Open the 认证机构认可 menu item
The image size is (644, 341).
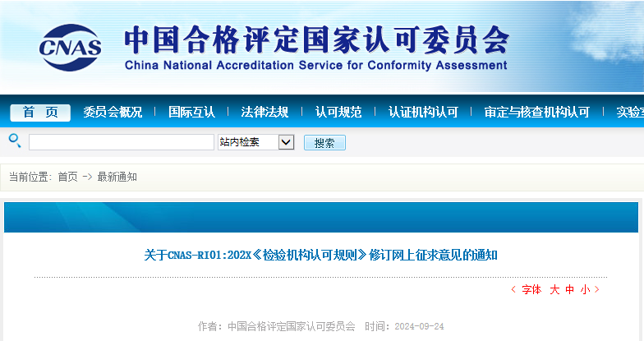pyautogui.click(x=423, y=112)
